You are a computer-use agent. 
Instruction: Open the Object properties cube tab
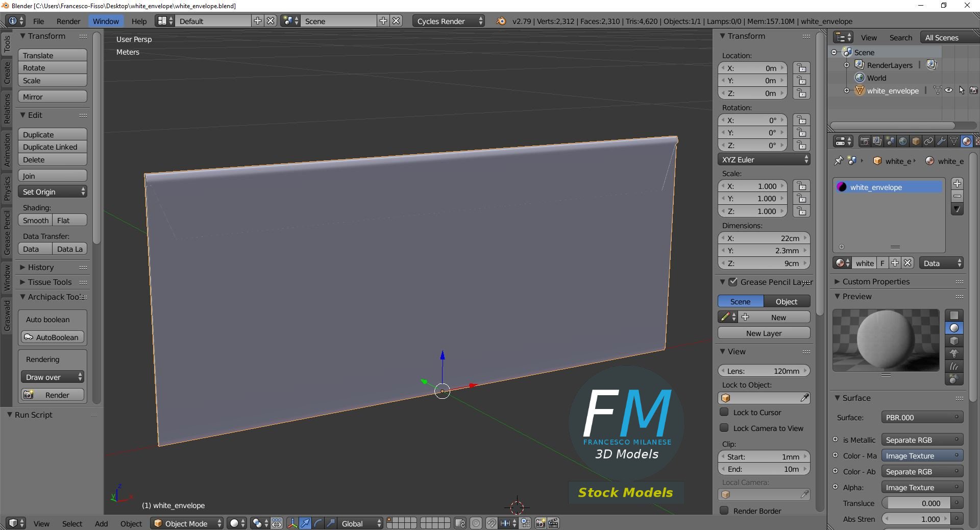click(x=916, y=141)
